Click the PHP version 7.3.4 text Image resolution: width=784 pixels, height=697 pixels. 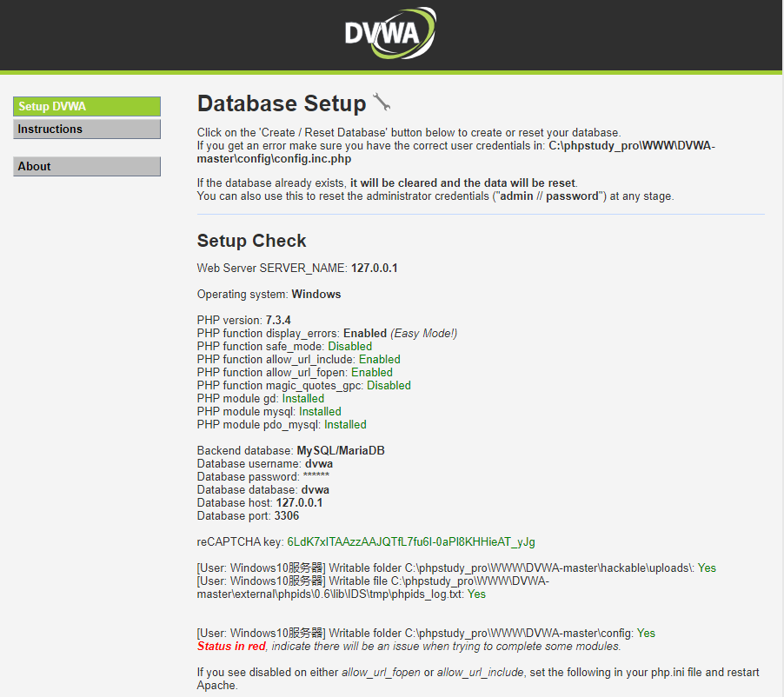point(278,321)
